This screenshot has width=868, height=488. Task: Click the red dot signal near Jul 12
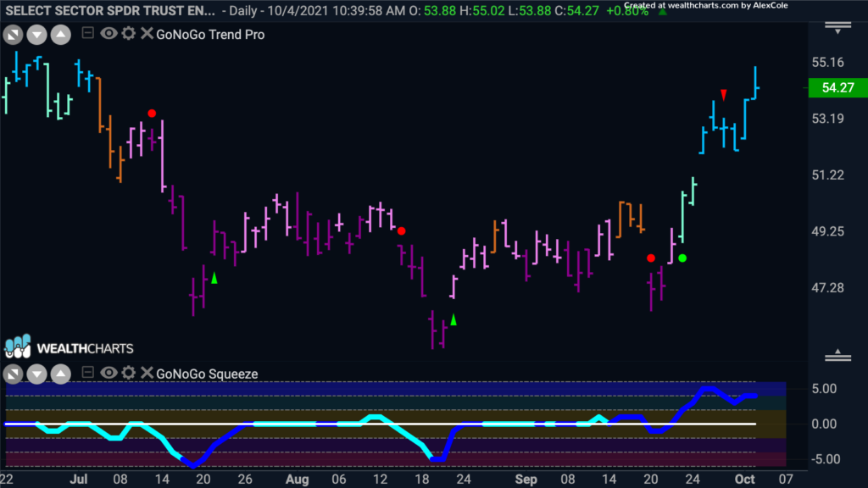pyautogui.click(x=152, y=114)
